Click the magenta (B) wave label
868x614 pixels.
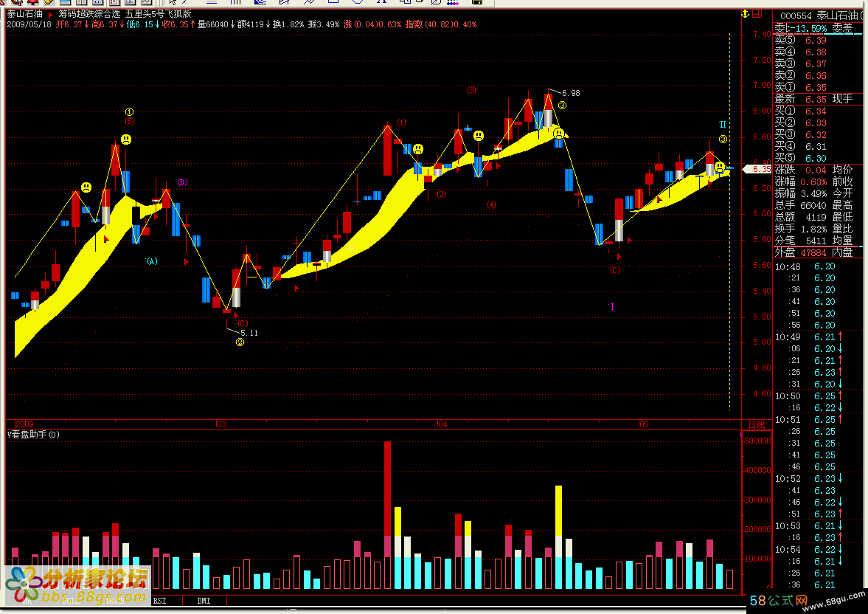[182, 182]
